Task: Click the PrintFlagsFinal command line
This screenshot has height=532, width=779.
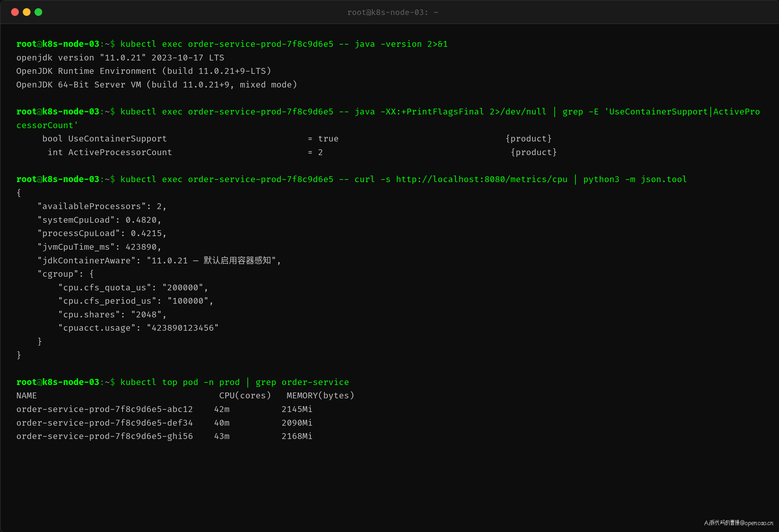Action: pyautogui.click(x=388, y=112)
